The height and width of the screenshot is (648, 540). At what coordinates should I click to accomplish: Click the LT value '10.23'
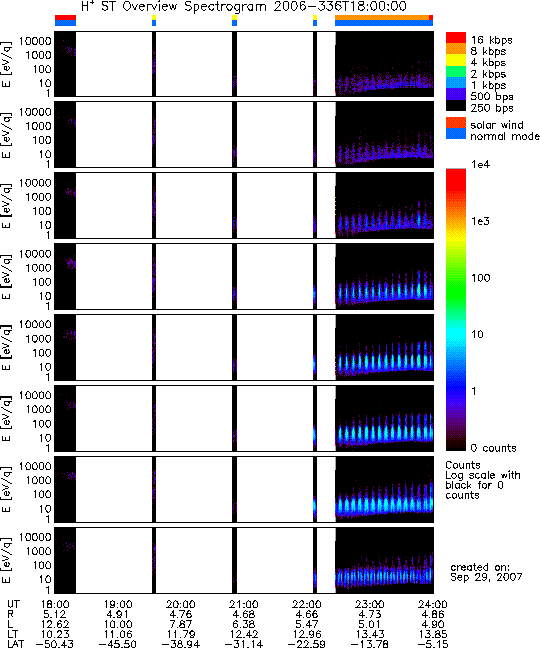coord(55,634)
